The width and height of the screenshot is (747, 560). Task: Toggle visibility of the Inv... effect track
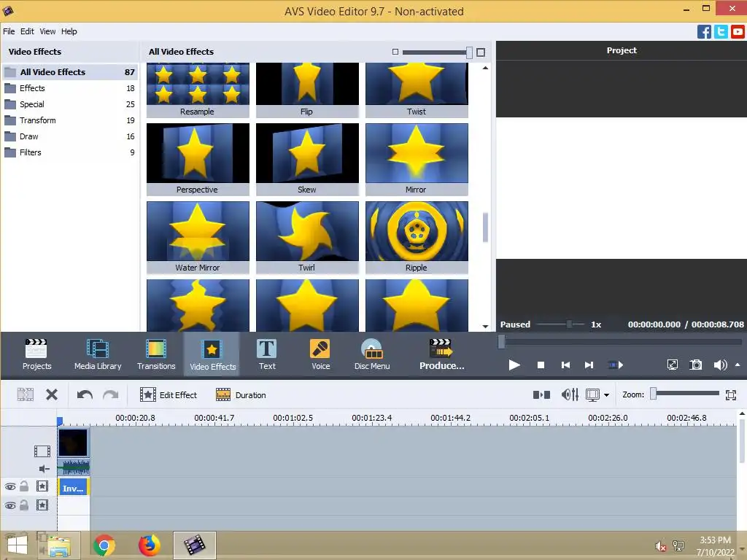point(10,486)
